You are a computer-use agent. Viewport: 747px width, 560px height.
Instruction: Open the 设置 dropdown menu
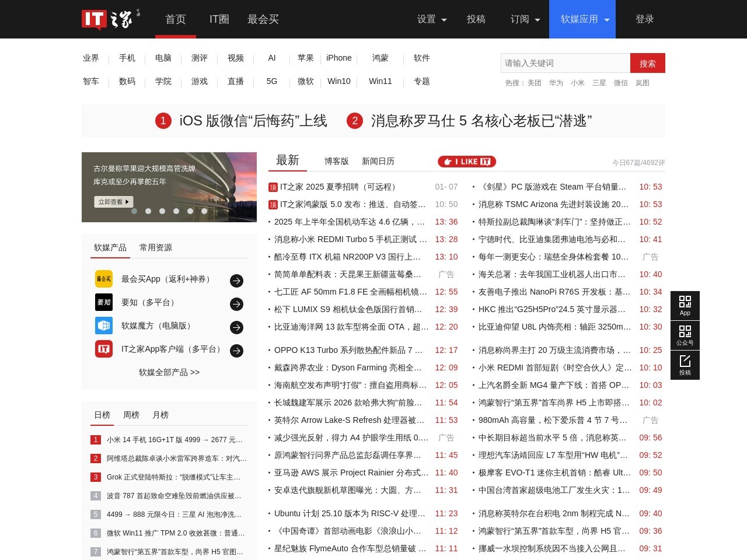(431, 19)
